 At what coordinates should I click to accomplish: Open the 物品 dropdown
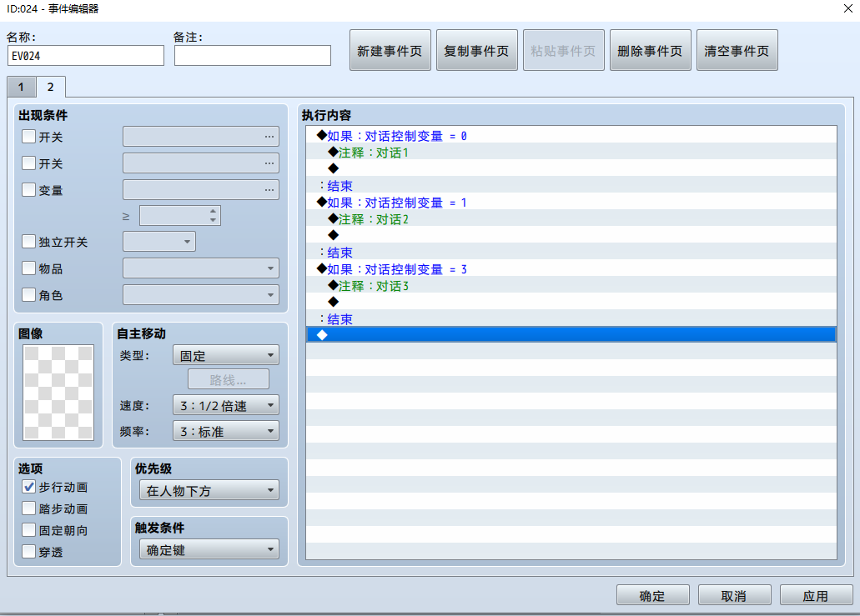pos(201,268)
